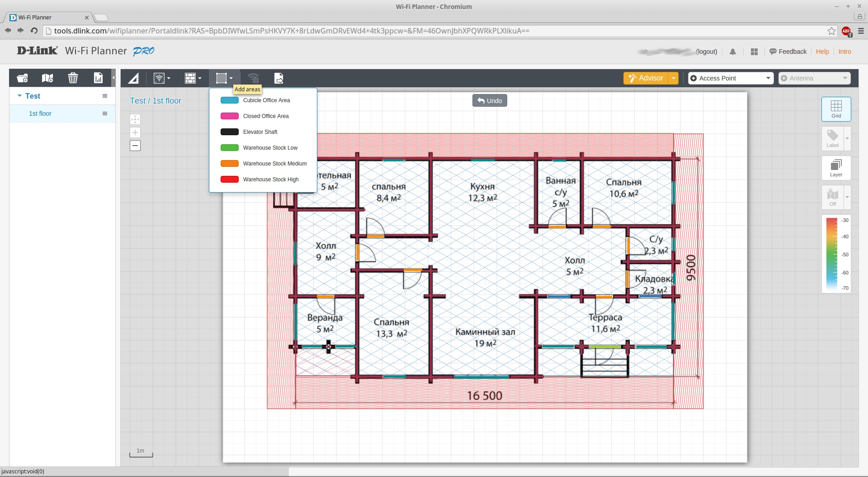Toggle the heatmap Off button

[832, 197]
